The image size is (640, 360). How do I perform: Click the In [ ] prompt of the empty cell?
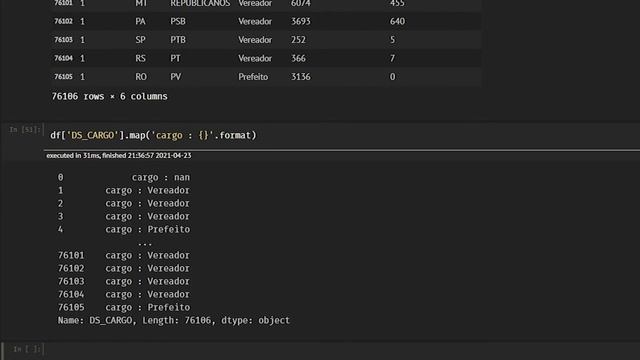point(27,349)
